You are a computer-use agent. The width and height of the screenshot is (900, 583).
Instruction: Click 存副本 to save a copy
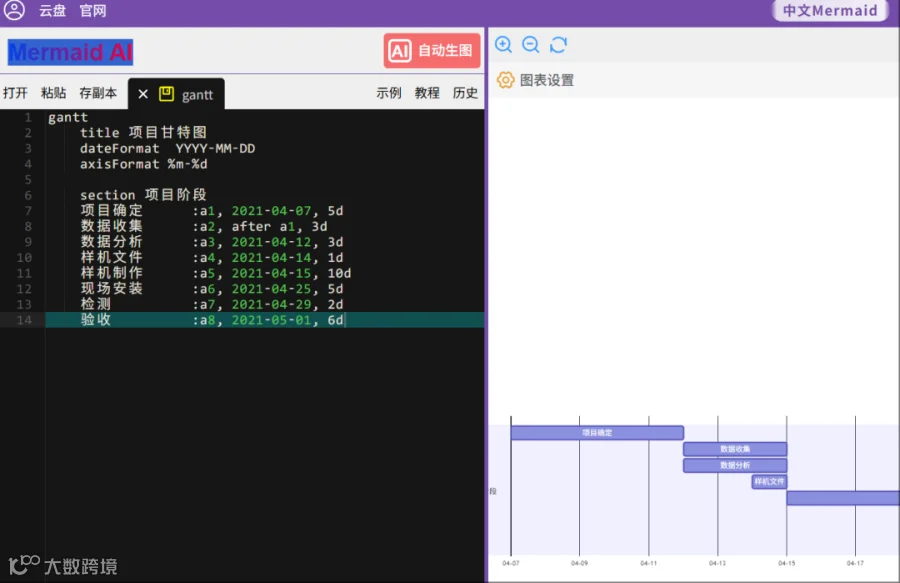coord(98,93)
